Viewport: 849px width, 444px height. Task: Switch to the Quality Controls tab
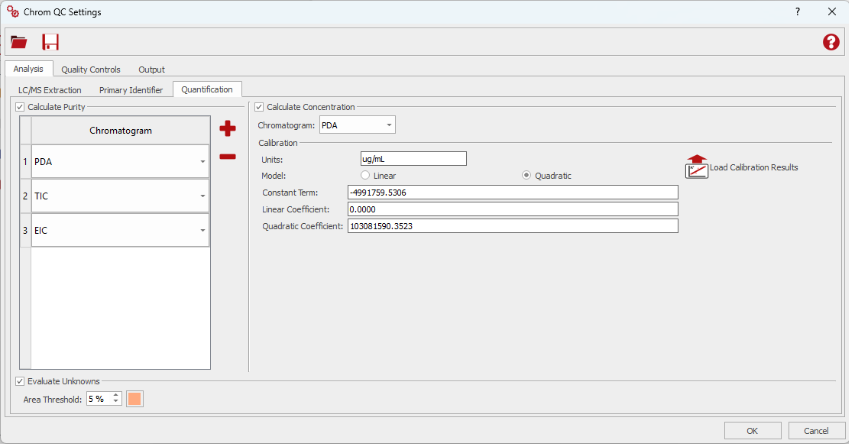[x=90, y=69]
